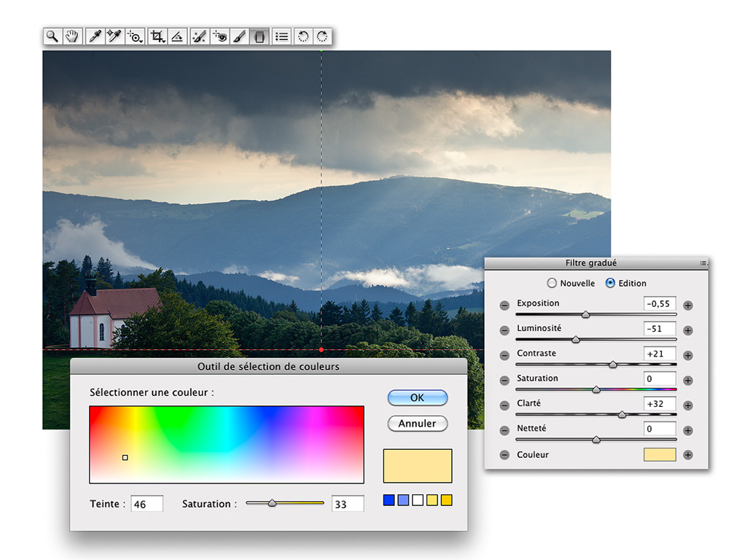Decrease Netteté with the minus button
Viewport: 729px width, 560px height.
(504, 431)
